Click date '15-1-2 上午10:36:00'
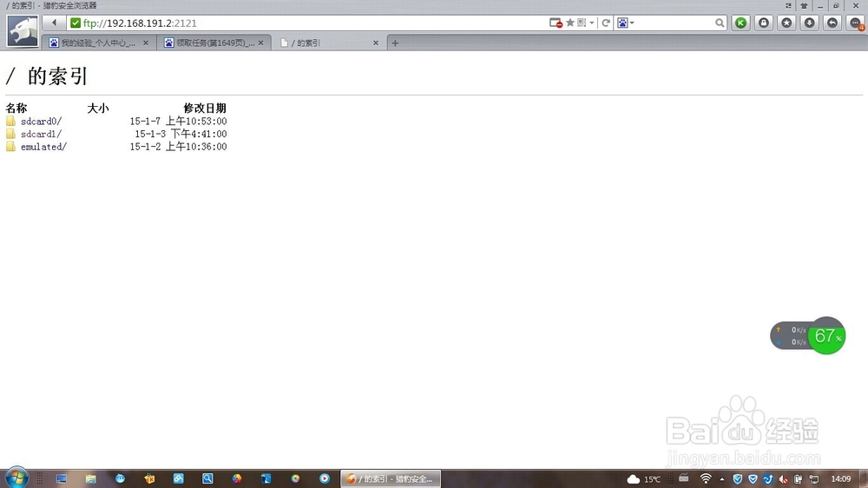This screenshot has width=868, height=488. (x=178, y=147)
